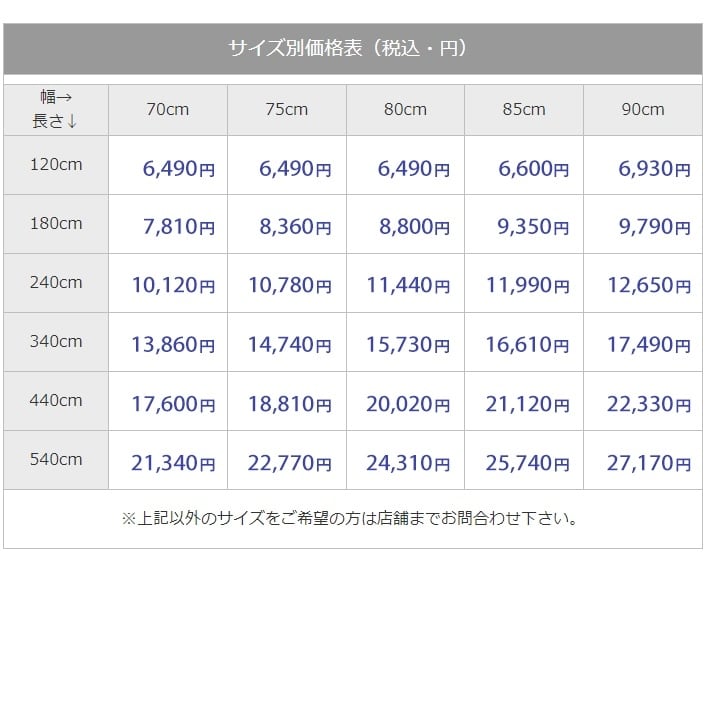
Task: Click the 20,020円 price cell
Action: click(405, 401)
